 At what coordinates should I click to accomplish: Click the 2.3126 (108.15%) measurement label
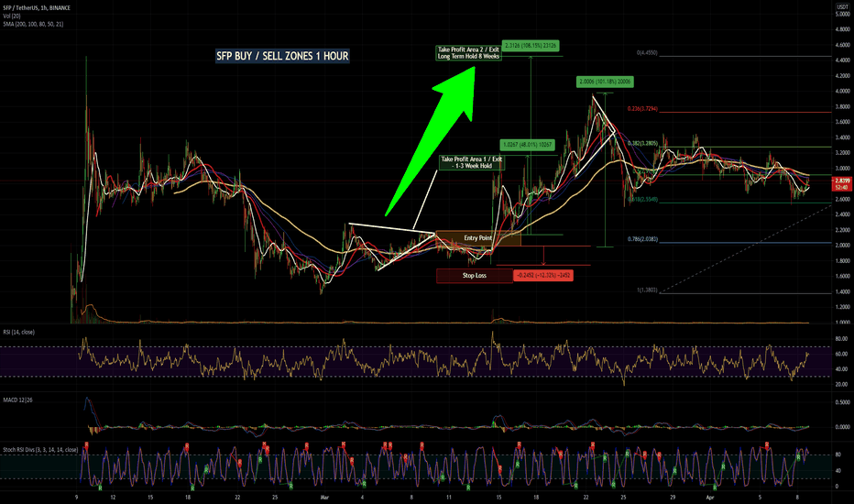tap(531, 46)
